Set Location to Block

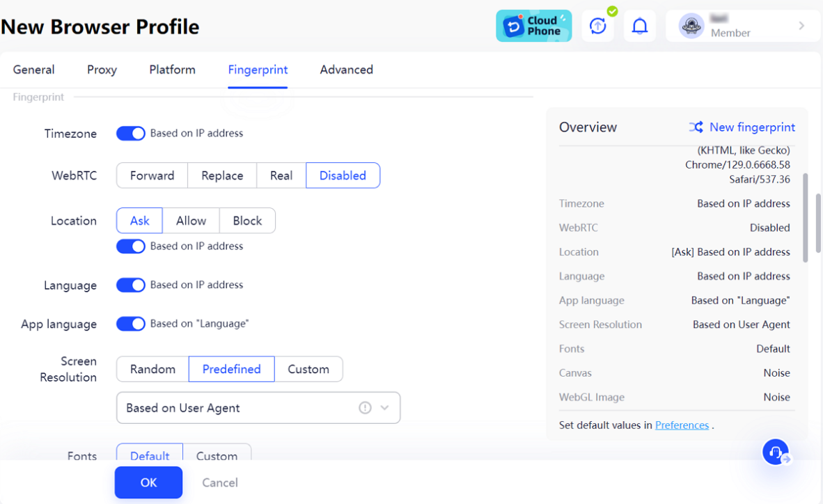247,221
